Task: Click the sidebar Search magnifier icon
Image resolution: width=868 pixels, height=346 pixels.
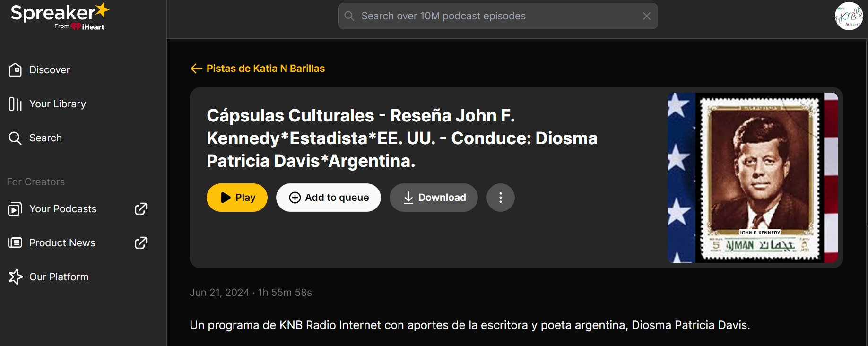Action: point(15,138)
